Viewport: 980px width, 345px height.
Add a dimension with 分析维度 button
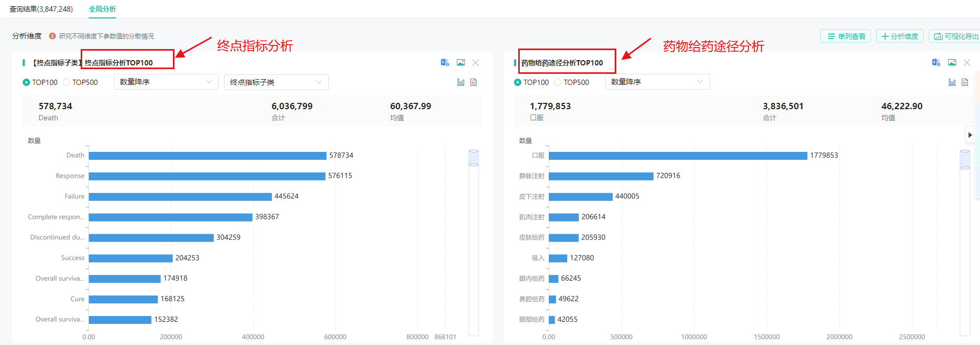[899, 36]
